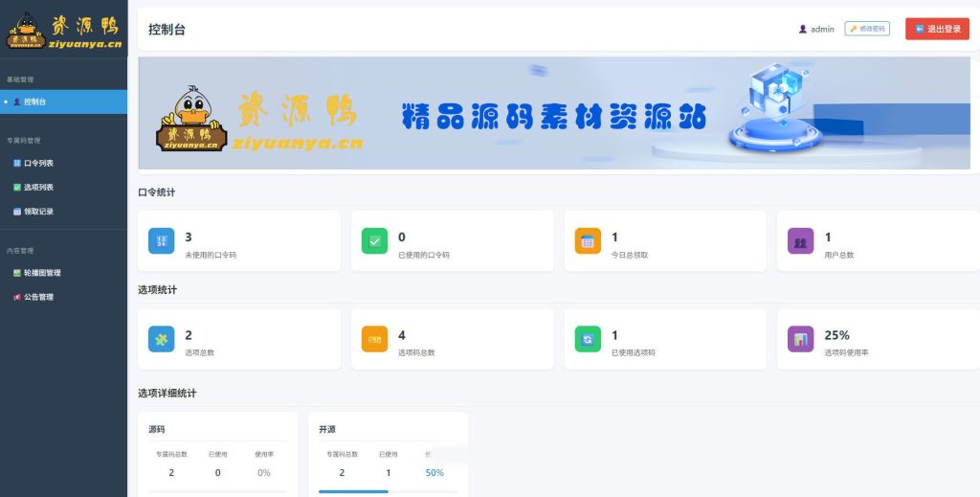This screenshot has height=497, width=980.
Task: Click the admin user avatar icon
Action: pyautogui.click(x=803, y=29)
